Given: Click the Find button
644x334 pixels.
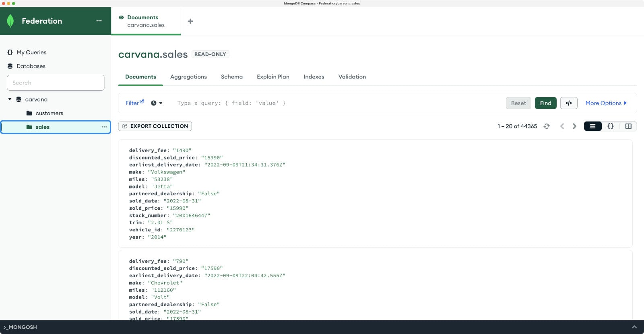Looking at the screenshot, I should click(545, 103).
